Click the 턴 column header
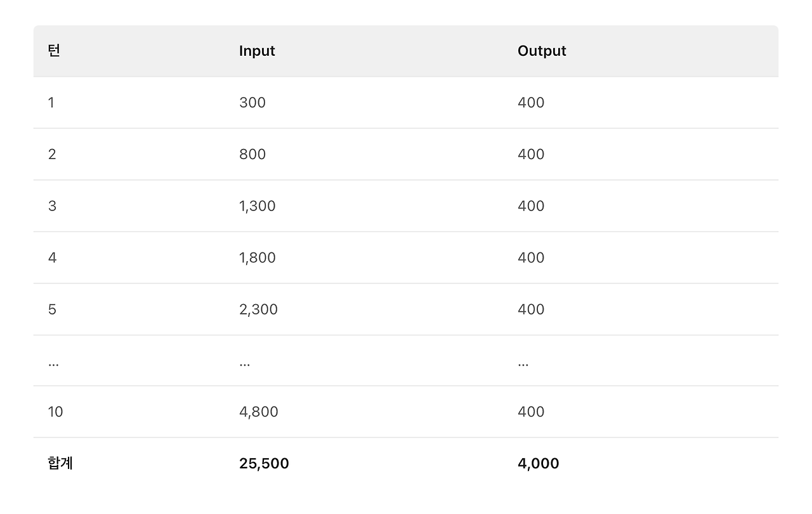 tap(54, 51)
